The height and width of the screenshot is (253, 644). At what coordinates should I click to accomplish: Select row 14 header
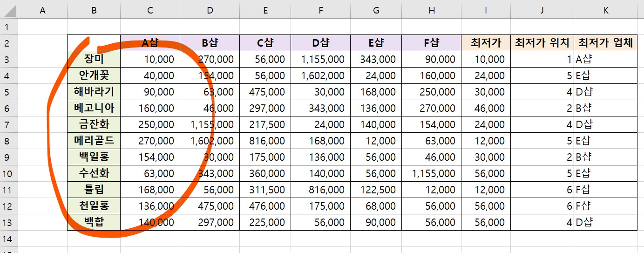point(9,239)
